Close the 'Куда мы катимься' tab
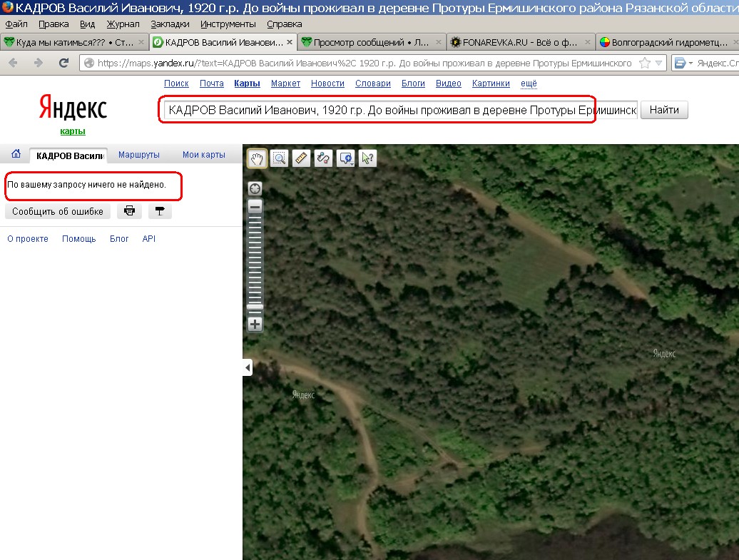This screenshot has width=739, height=560. click(x=141, y=42)
